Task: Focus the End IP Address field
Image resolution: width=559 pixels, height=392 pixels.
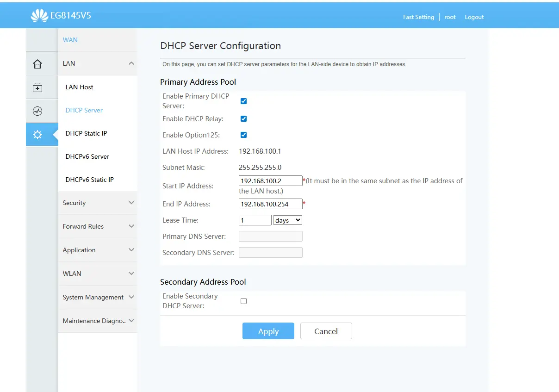Action: coord(271,204)
